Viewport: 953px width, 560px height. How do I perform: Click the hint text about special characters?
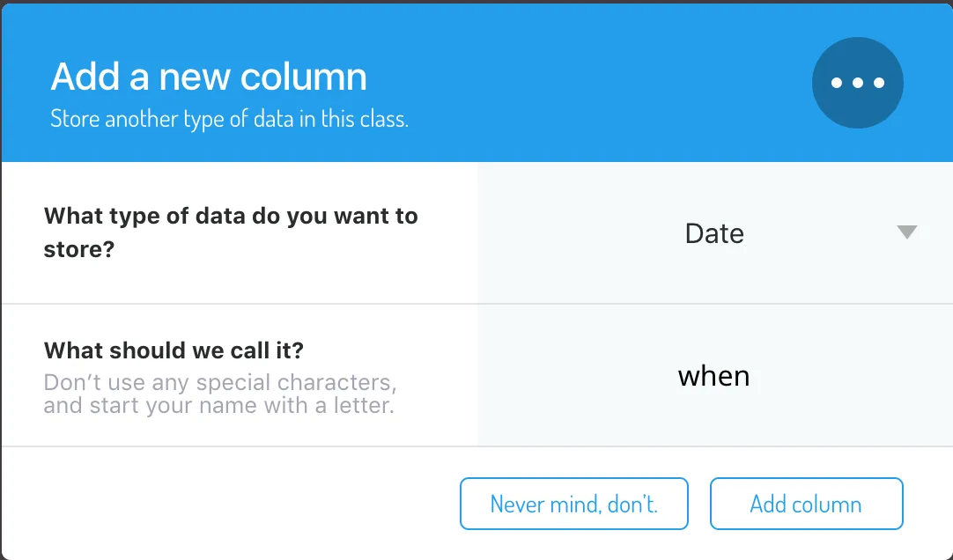(220, 394)
